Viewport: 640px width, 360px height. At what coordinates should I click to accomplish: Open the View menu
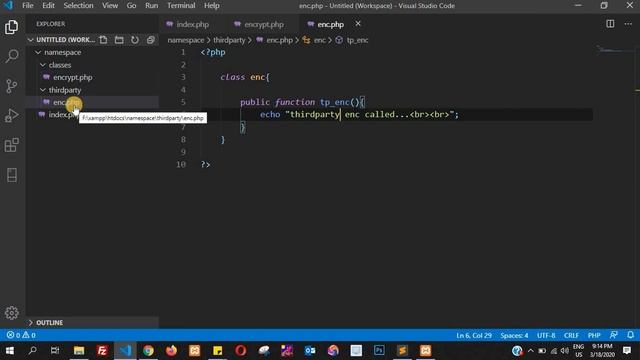[x=110, y=5]
